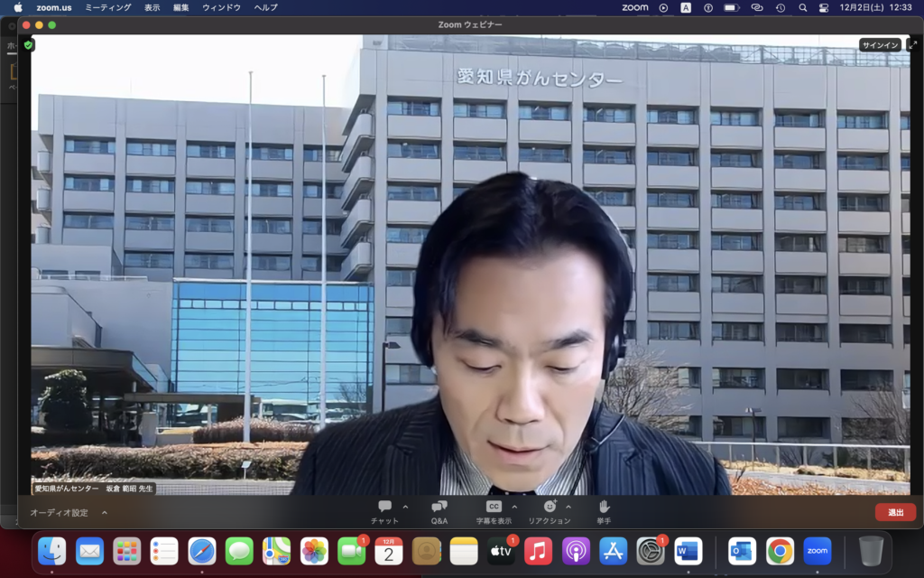
Task: Expand the reactions chevron menu
Action: [x=568, y=508]
